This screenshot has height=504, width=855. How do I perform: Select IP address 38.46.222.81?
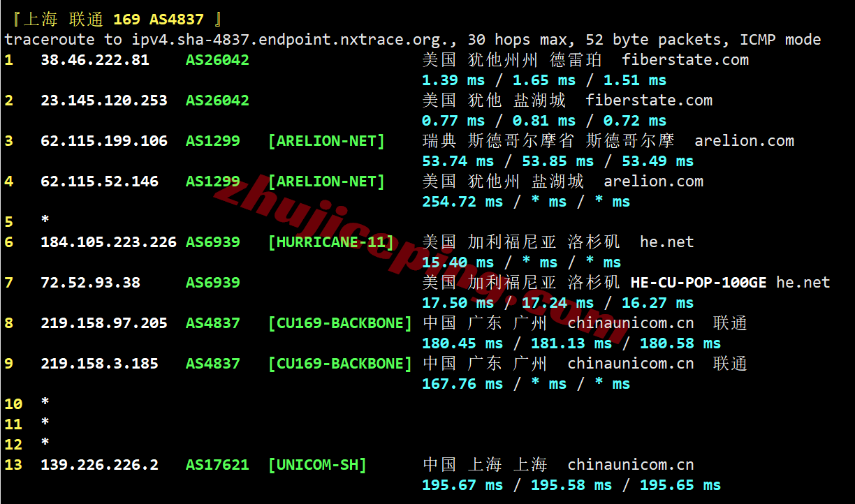(x=95, y=60)
